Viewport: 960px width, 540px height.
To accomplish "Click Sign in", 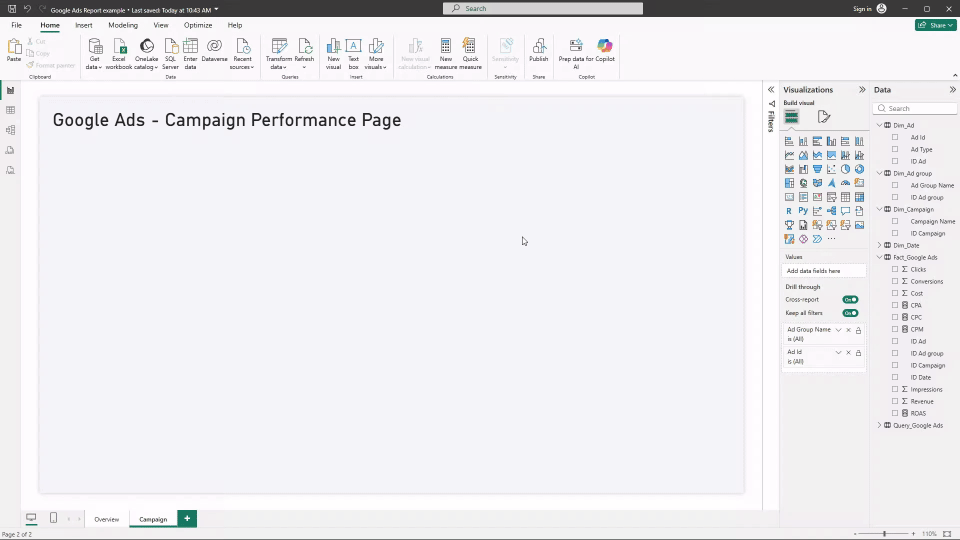I will tap(862, 9).
